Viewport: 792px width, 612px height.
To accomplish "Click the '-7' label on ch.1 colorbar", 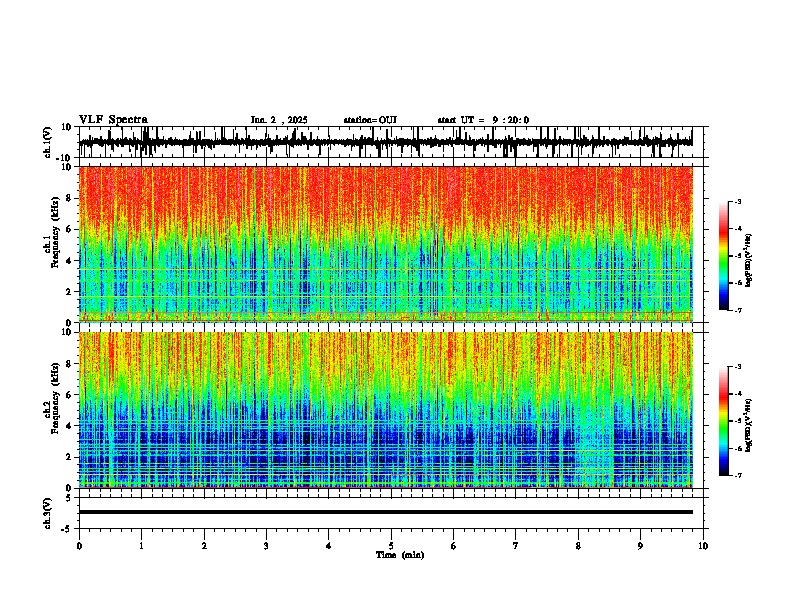I will (737, 310).
